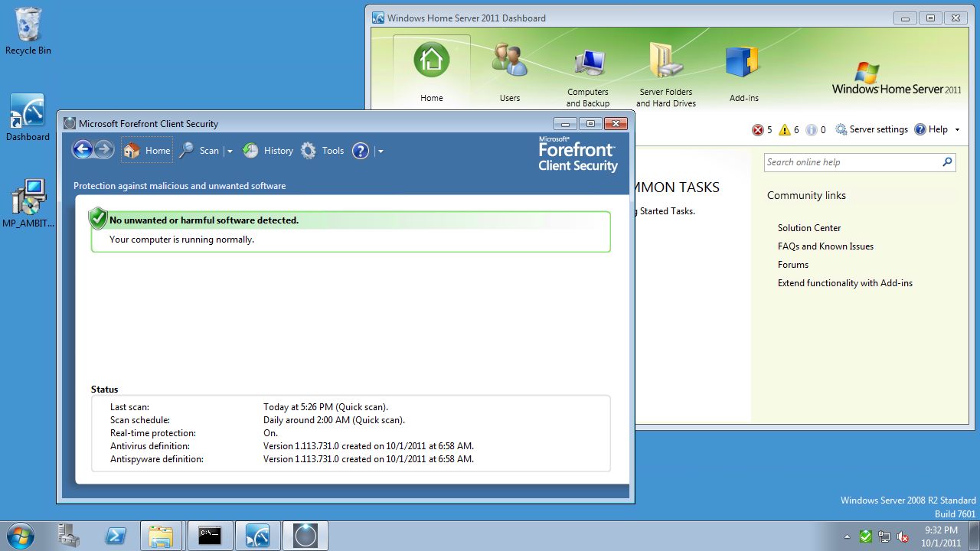Click the 'Antispyware definition:' label
The height and width of the screenshot is (551, 980).
click(157, 459)
